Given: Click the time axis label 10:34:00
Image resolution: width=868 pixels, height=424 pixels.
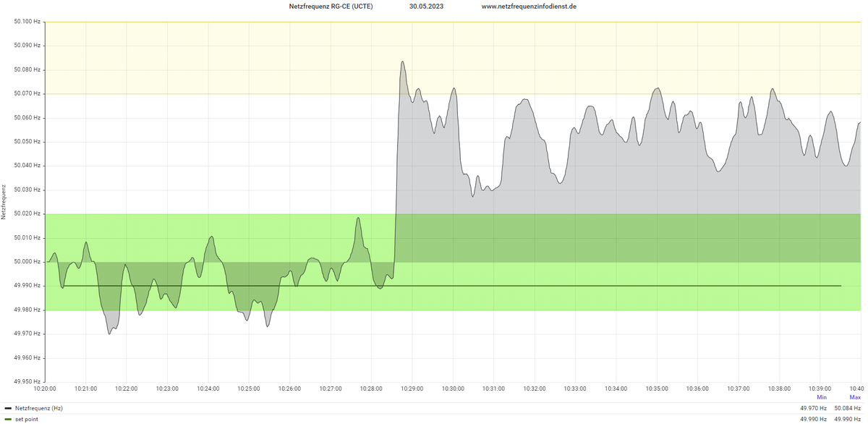Looking at the screenshot, I should click(616, 389).
